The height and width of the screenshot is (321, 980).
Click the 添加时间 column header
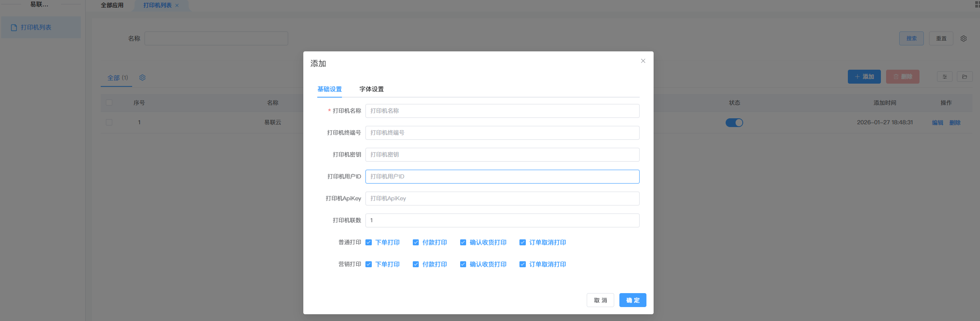pos(884,103)
